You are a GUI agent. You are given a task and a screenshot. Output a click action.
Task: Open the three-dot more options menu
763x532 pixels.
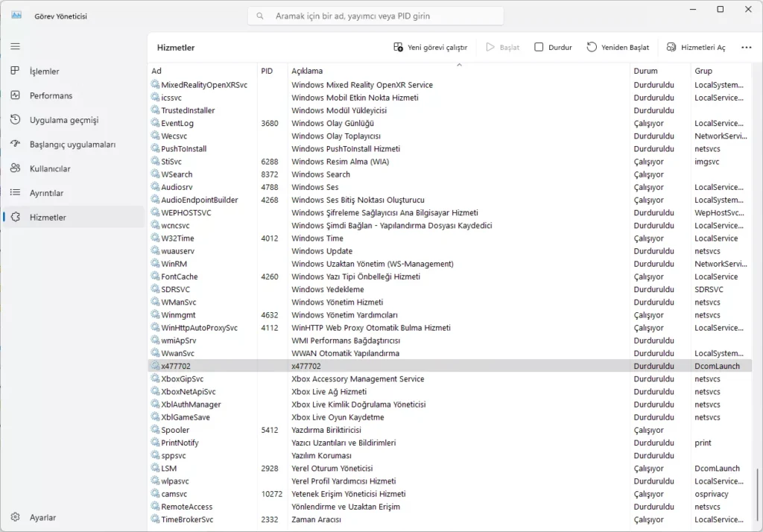746,48
